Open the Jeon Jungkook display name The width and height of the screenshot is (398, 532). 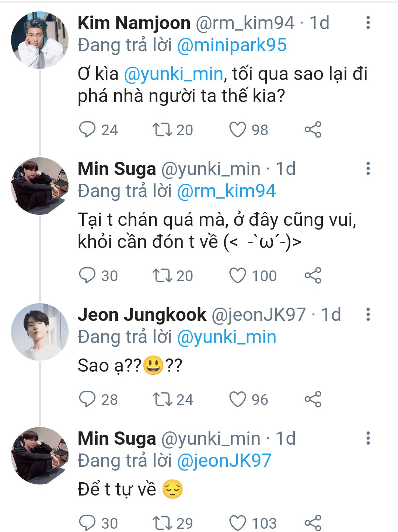[x=142, y=315]
